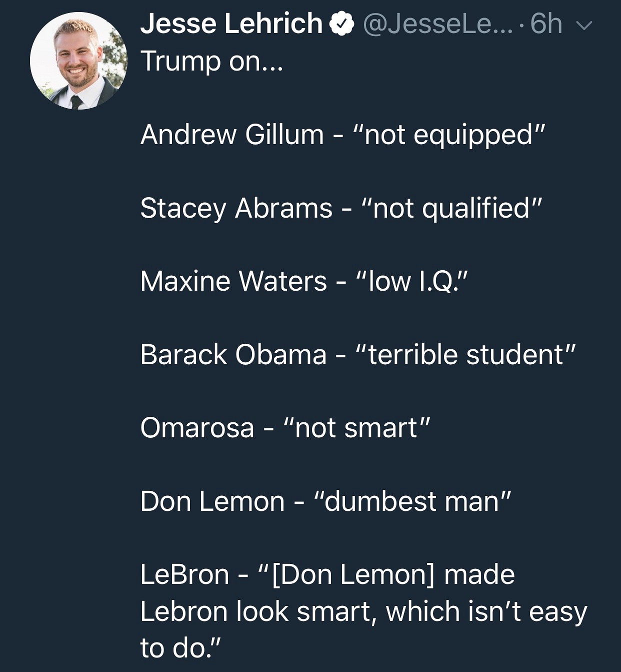Screen dimensions: 621x672
Task: Click the 6h timestamp
Action: click(x=546, y=24)
